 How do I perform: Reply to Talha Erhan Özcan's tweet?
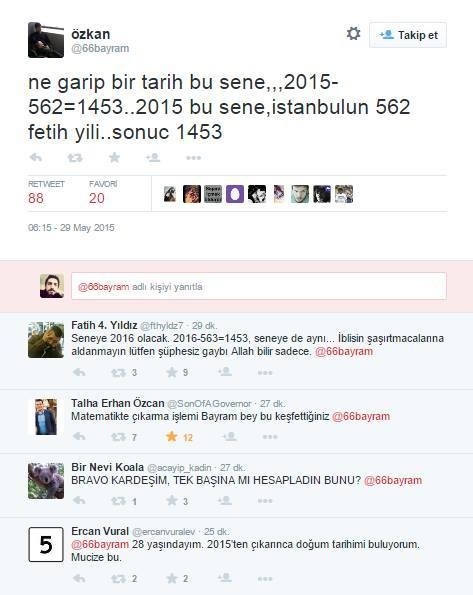point(79,437)
